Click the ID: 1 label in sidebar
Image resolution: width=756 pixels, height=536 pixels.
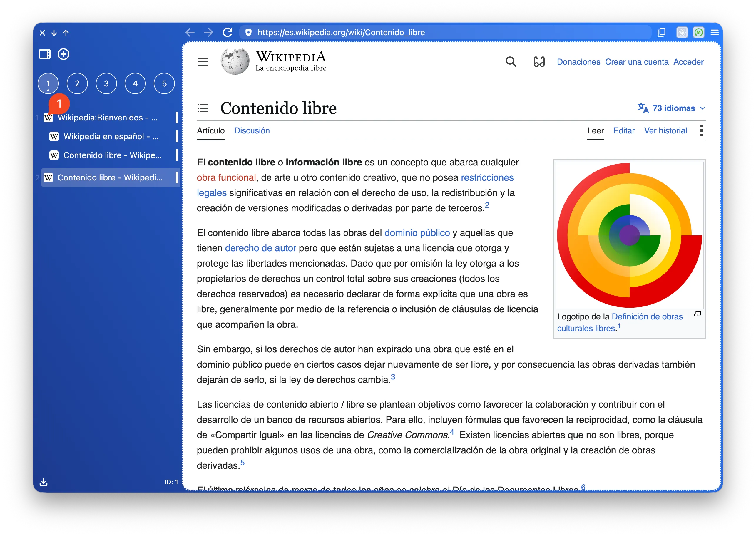(171, 482)
